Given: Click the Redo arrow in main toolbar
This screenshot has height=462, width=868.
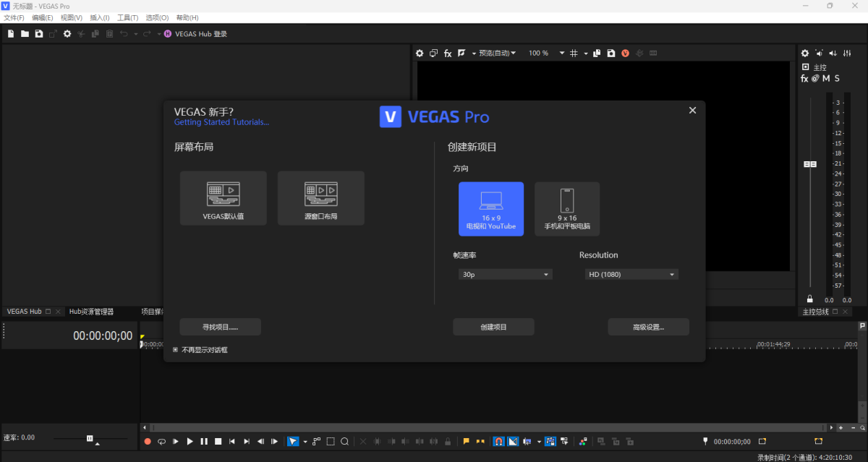Looking at the screenshot, I should pos(147,34).
